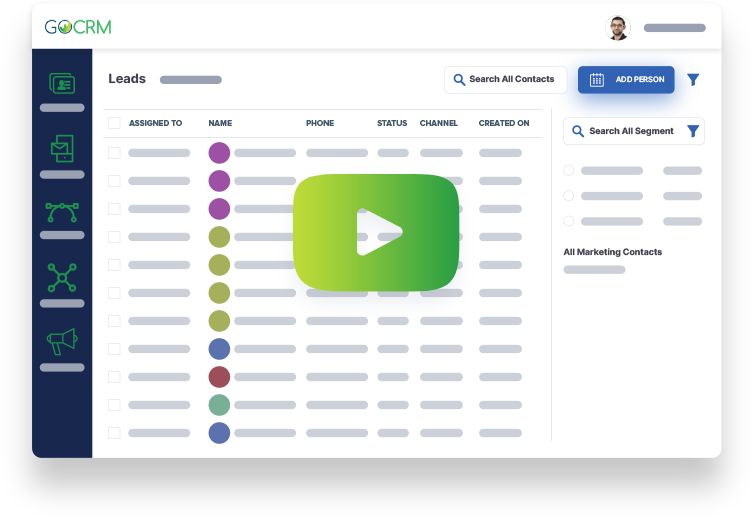Select the third segment radio button
This screenshot has width=753, height=519.
pos(569,221)
